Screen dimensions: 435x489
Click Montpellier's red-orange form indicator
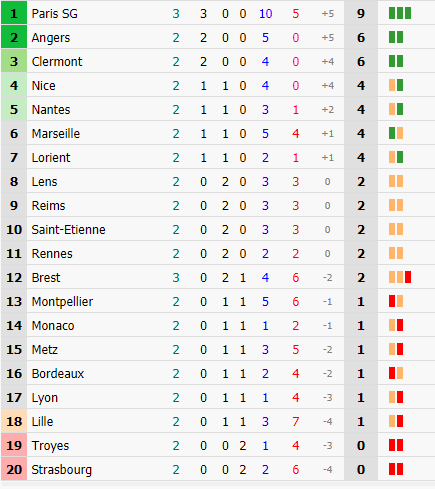[396, 301]
